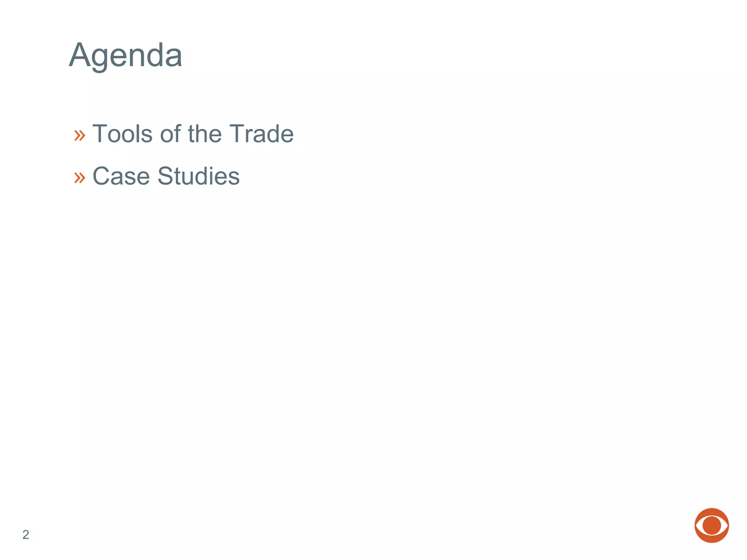Click the Agenda slide title
The image size is (747, 560).
pyautogui.click(x=125, y=55)
